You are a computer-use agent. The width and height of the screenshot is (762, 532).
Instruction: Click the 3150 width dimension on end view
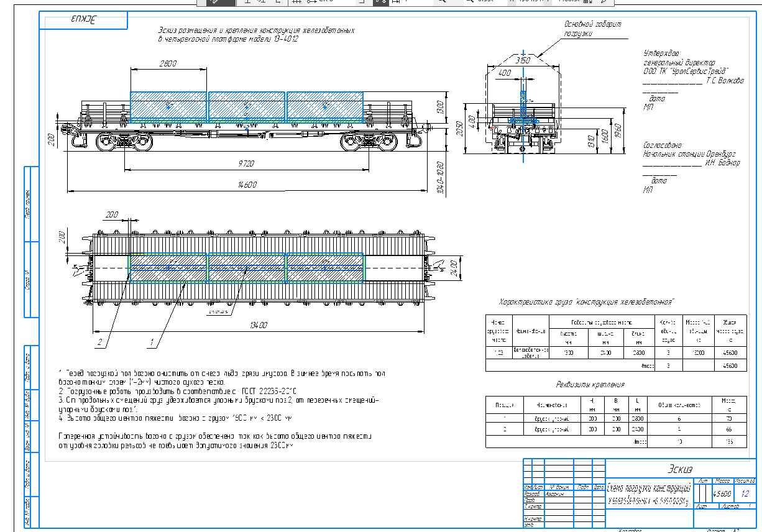click(x=523, y=60)
